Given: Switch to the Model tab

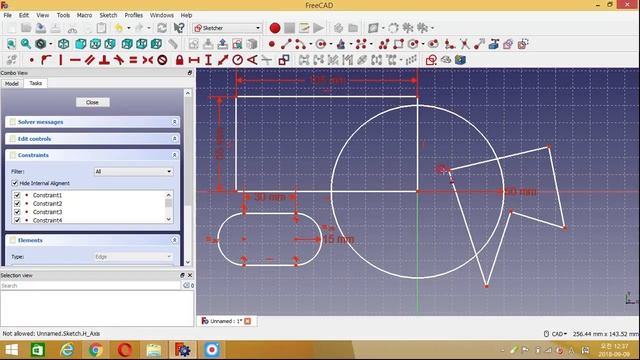Looking at the screenshot, I should [x=11, y=83].
